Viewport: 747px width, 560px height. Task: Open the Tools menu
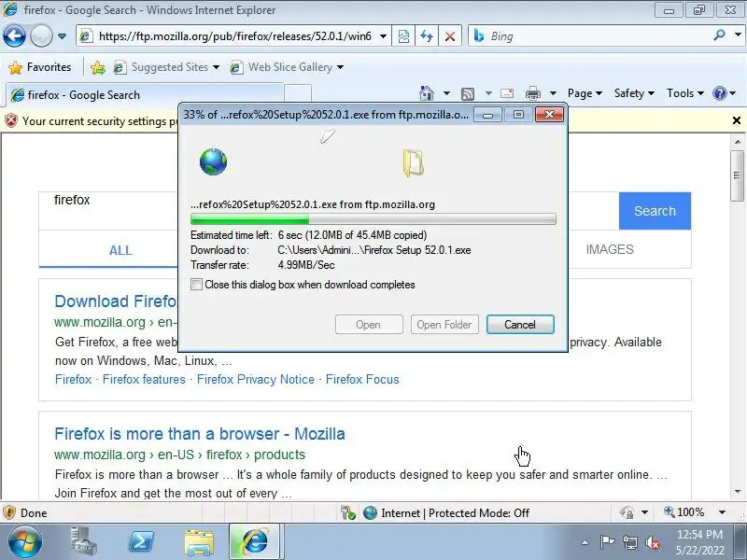pyautogui.click(x=685, y=93)
